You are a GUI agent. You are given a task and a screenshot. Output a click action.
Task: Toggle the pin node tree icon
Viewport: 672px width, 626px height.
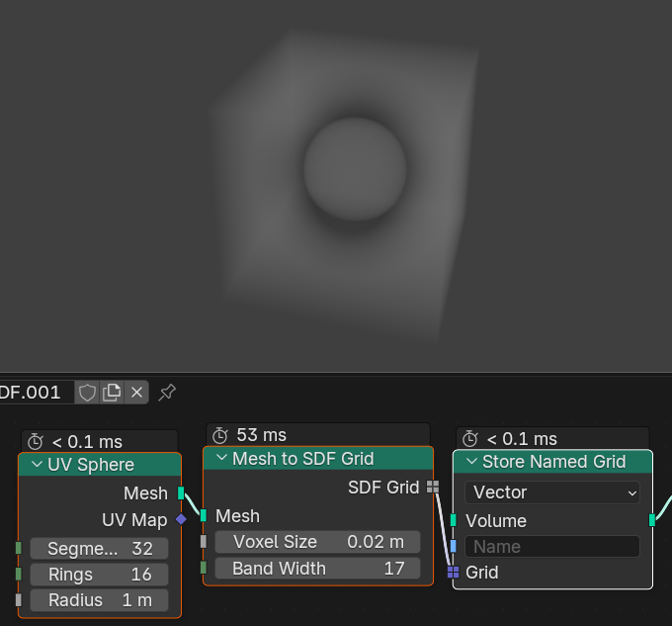pyautogui.click(x=167, y=393)
